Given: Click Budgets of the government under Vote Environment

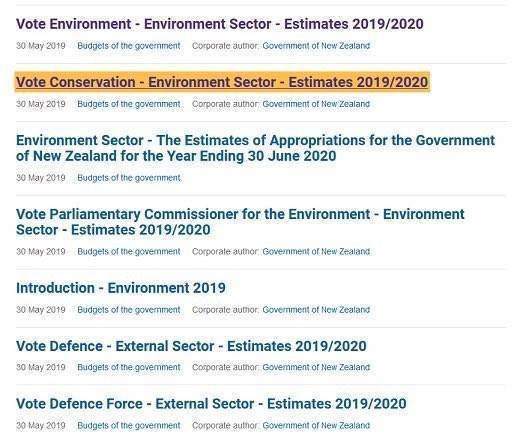Looking at the screenshot, I should 129,46.
